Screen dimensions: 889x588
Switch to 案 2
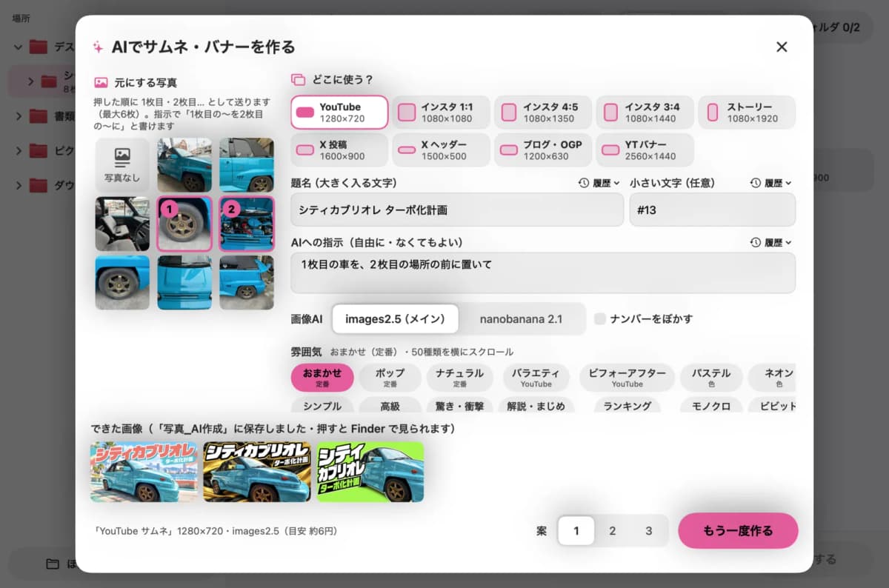612,530
